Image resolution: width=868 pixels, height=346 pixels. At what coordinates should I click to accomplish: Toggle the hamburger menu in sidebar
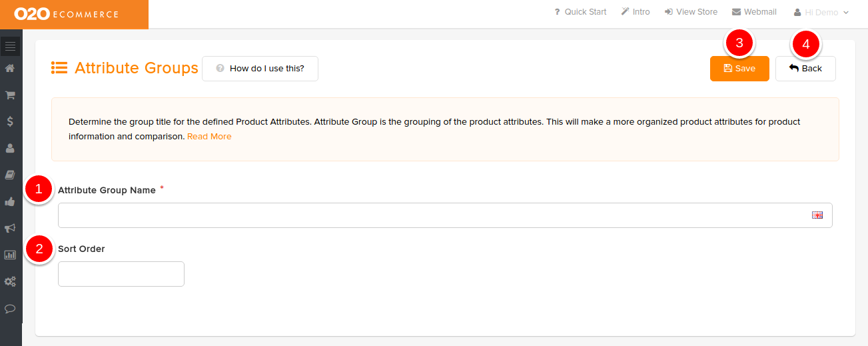coord(10,46)
